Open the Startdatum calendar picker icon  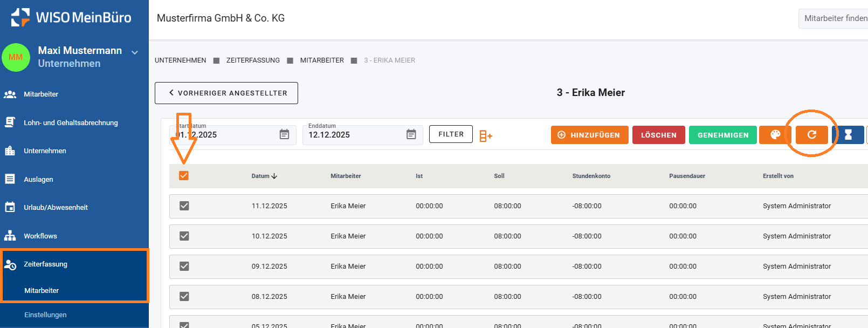point(284,134)
